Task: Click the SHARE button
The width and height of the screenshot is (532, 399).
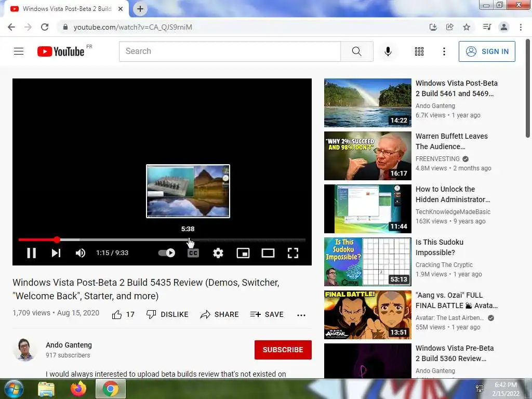Action: (220, 314)
